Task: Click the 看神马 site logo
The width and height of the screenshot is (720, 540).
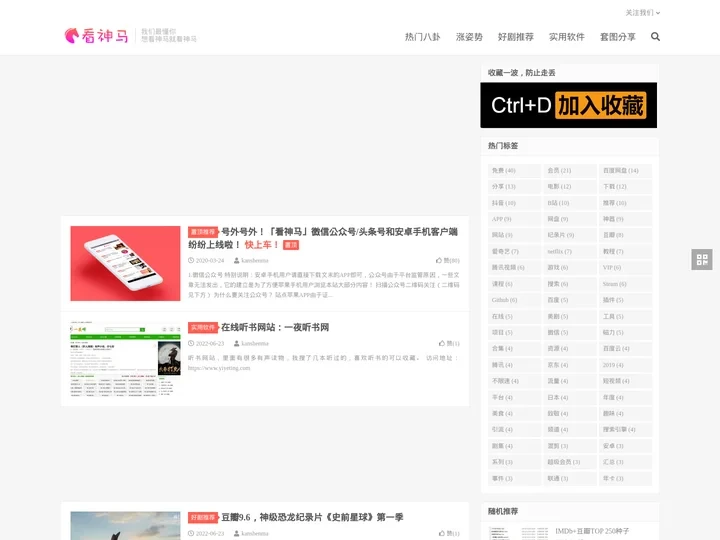Action: (96, 36)
